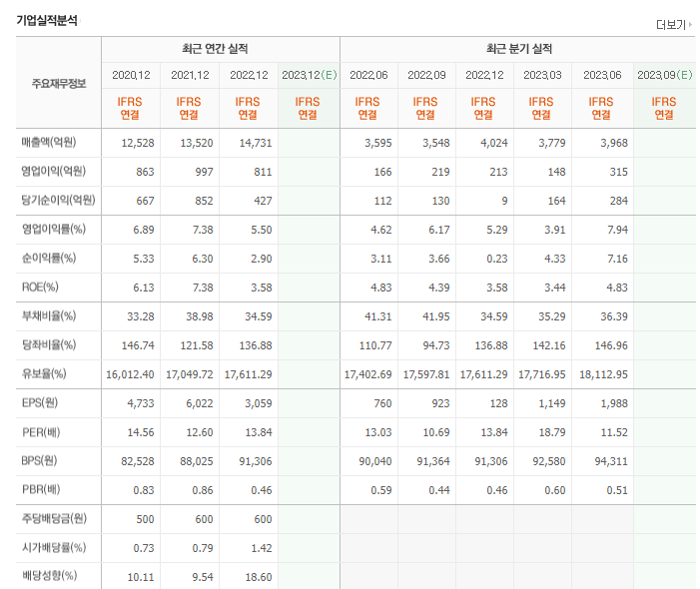
Task: Click the 영업이익(억원) row label
Action: tap(54, 172)
